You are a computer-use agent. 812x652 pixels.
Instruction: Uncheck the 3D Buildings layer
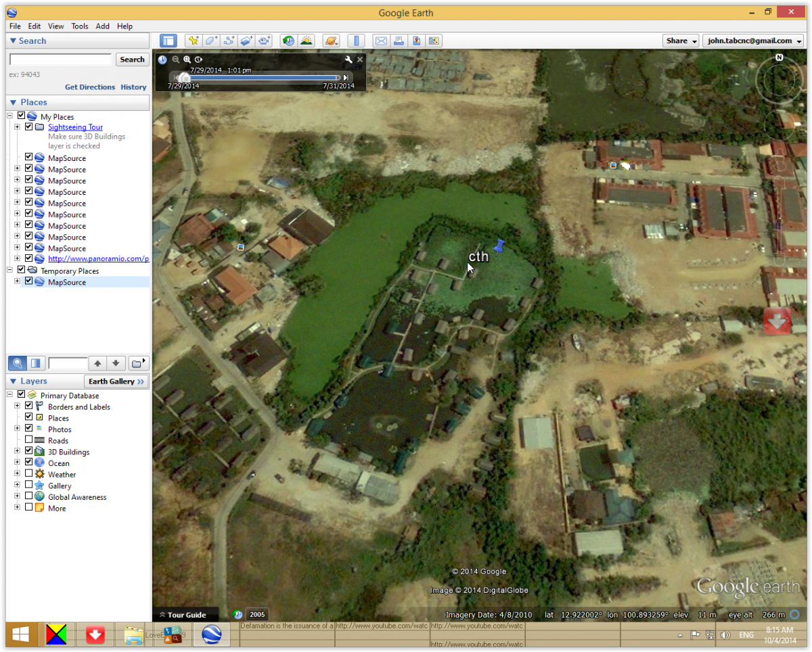click(28, 452)
